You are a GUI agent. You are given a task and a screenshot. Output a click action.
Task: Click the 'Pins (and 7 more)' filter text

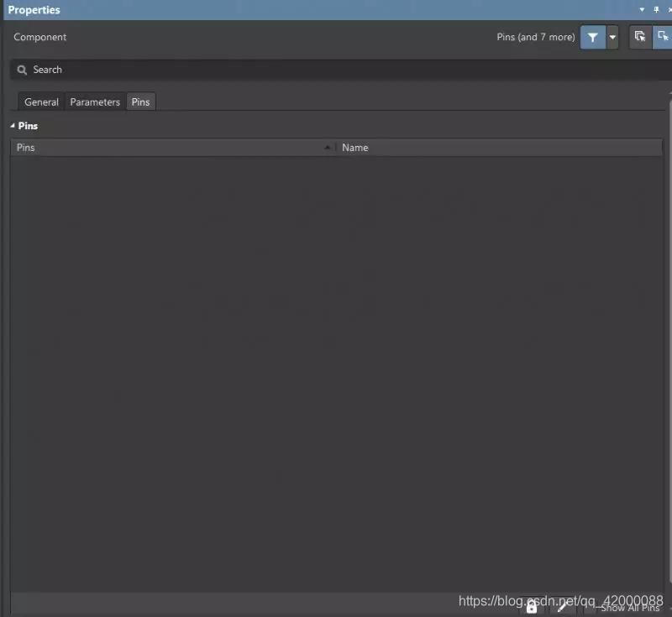click(535, 38)
